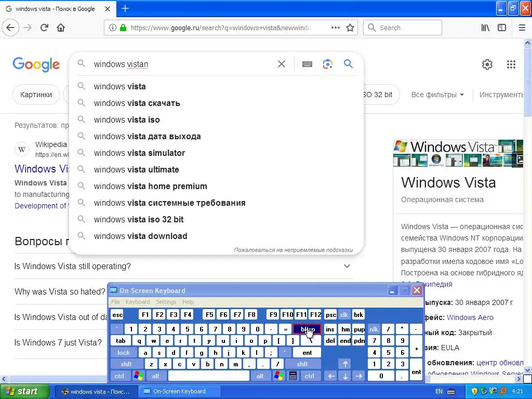Viewport: 532px width, 399px height.
Task: Open the Все фильтры dropdown
Action: [x=437, y=95]
